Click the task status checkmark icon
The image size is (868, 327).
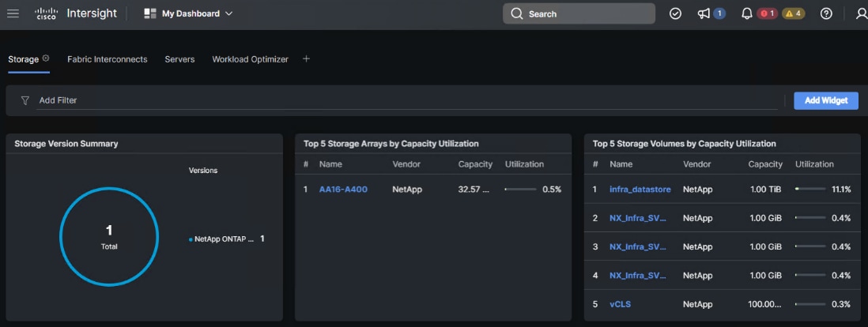(675, 13)
